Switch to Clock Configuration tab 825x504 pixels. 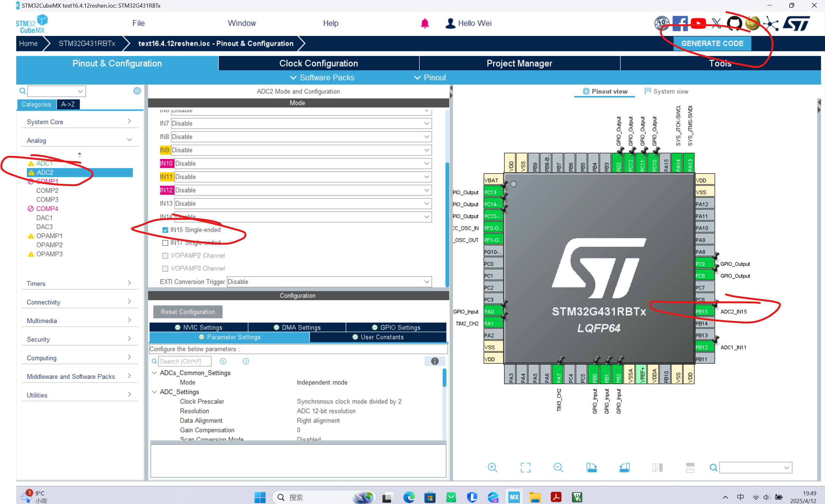point(318,63)
